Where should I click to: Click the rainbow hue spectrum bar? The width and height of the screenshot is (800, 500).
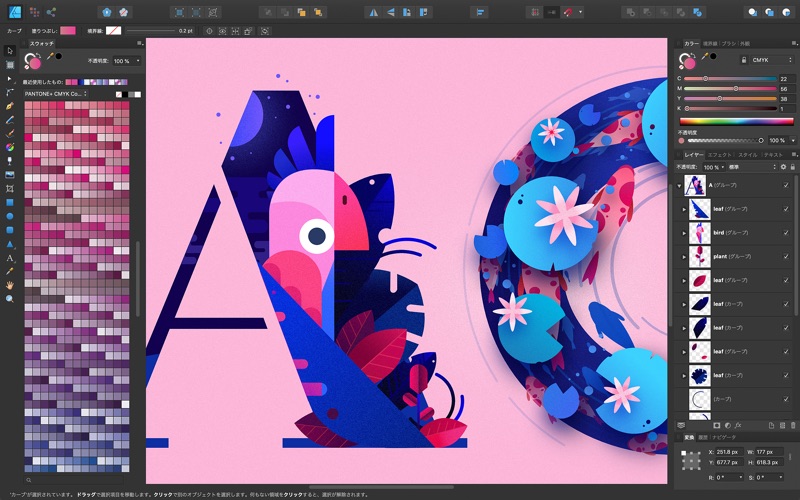tap(737, 121)
